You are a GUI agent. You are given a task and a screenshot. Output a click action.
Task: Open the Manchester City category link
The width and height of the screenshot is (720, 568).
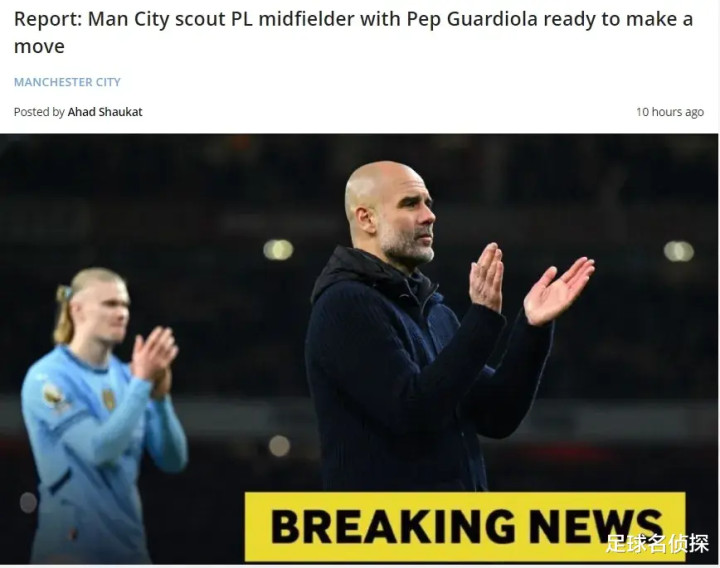tap(67, 82)
